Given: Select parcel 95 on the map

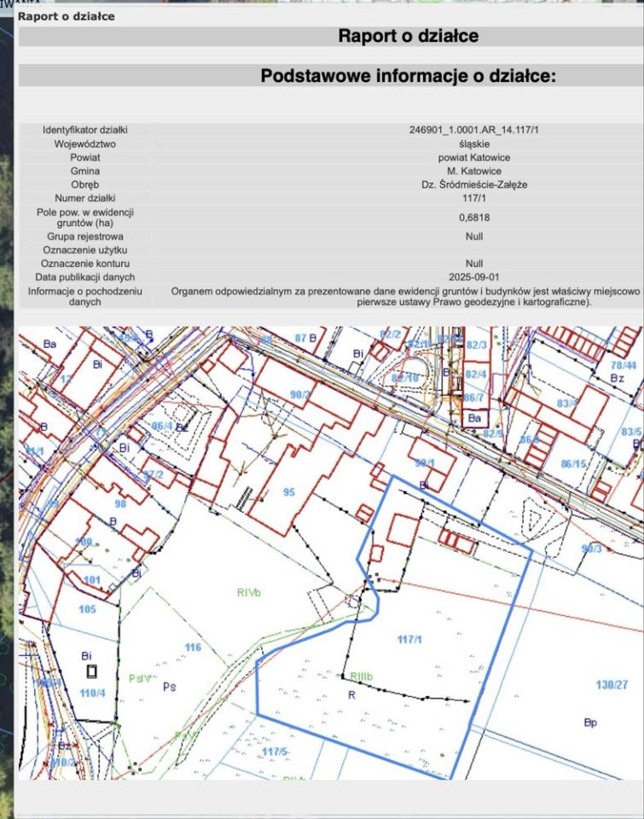Looking at the screenshot, I should [289, 492].
